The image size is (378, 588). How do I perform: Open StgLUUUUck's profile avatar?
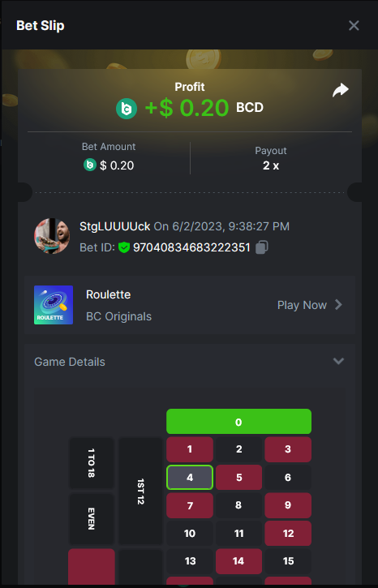click(52, 236)
